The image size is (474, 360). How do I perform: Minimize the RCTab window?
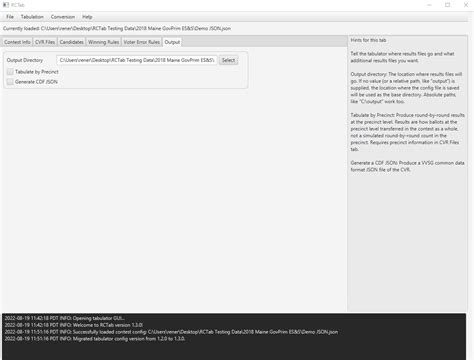(x=429, y=5)
